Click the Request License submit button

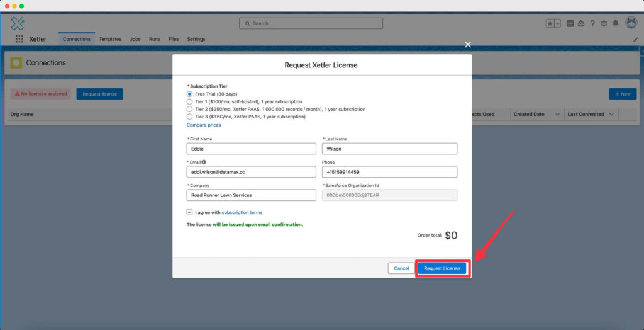click(x=442, y=268)
